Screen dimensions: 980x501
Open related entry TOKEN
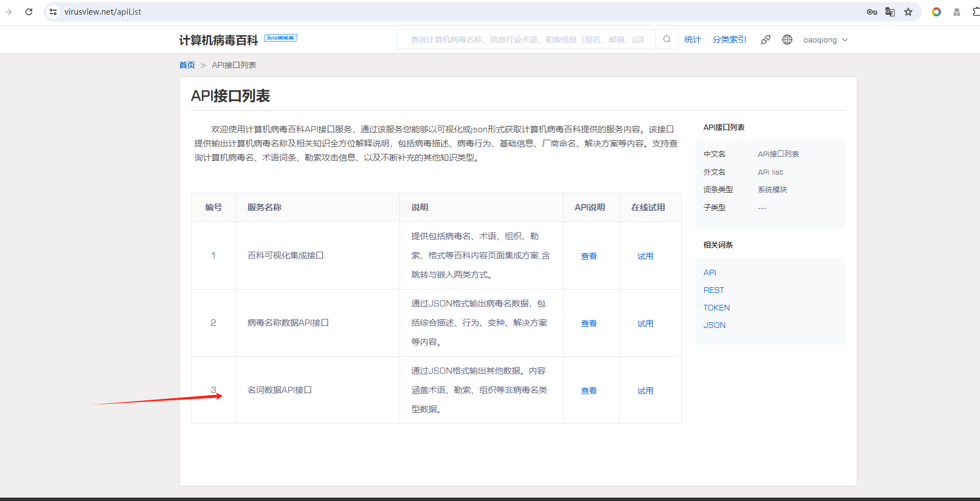717,308
